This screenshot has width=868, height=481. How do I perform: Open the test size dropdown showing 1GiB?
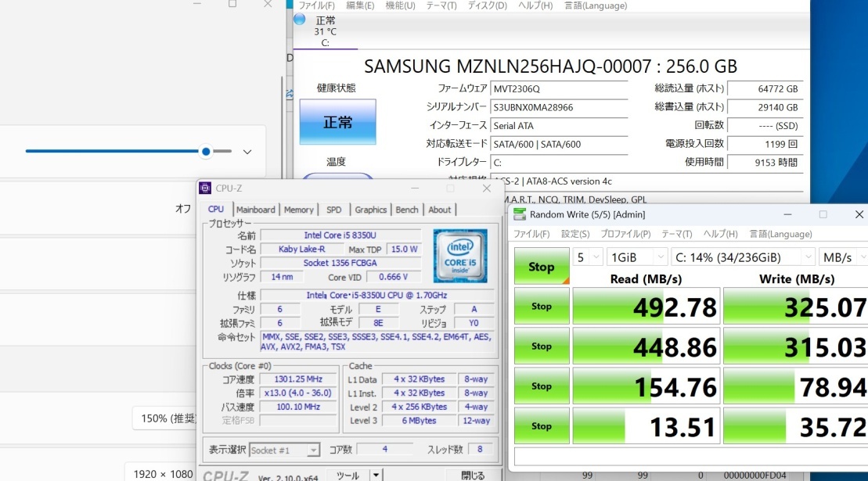[637, 257]
